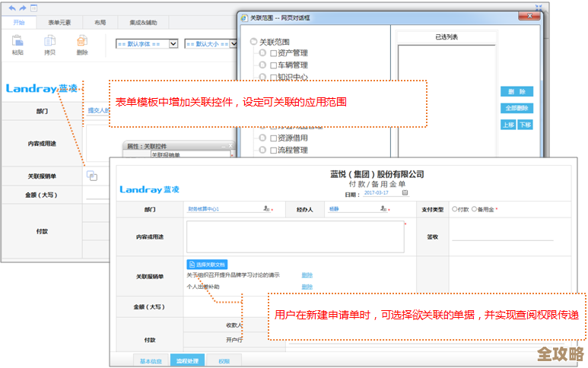
Task: Close the 关联范围 web dialog
Action: (529, 16)
